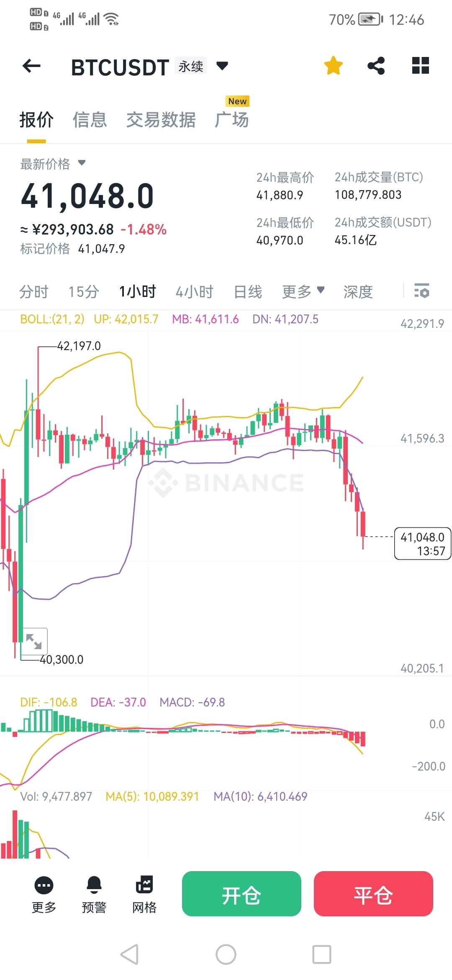Tap the back arrow to exit

pyautogui.click(x=31, y=66)
